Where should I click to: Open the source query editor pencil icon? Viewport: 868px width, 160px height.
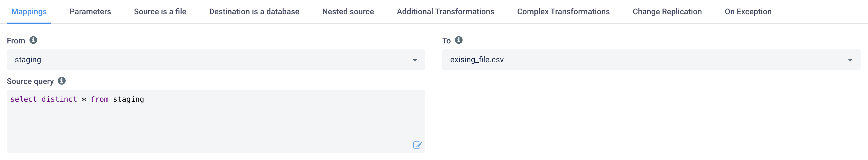click(417, 145)
